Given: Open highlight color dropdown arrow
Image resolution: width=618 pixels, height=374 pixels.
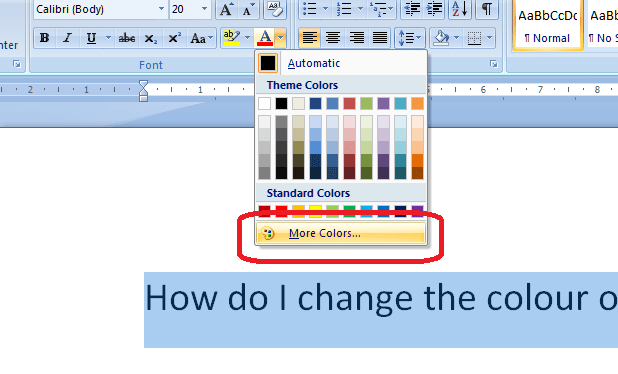Looking at the screenshot, I should 248,38.
